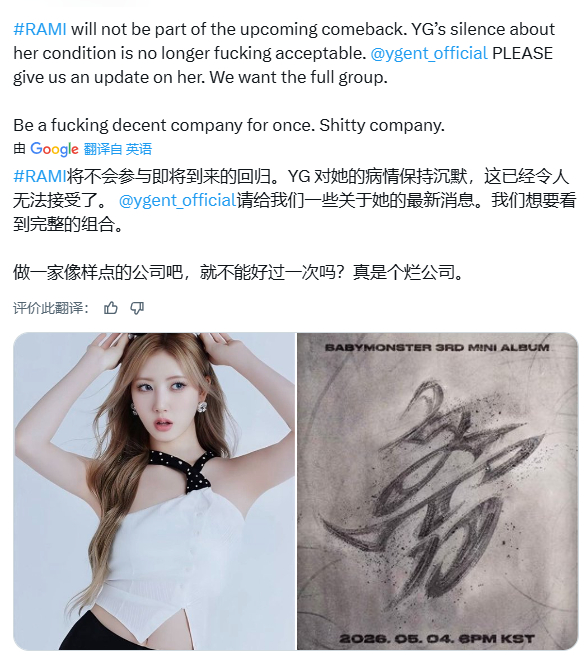
Task: Click the 评价此翻译 label
Action: pos(51,308)
